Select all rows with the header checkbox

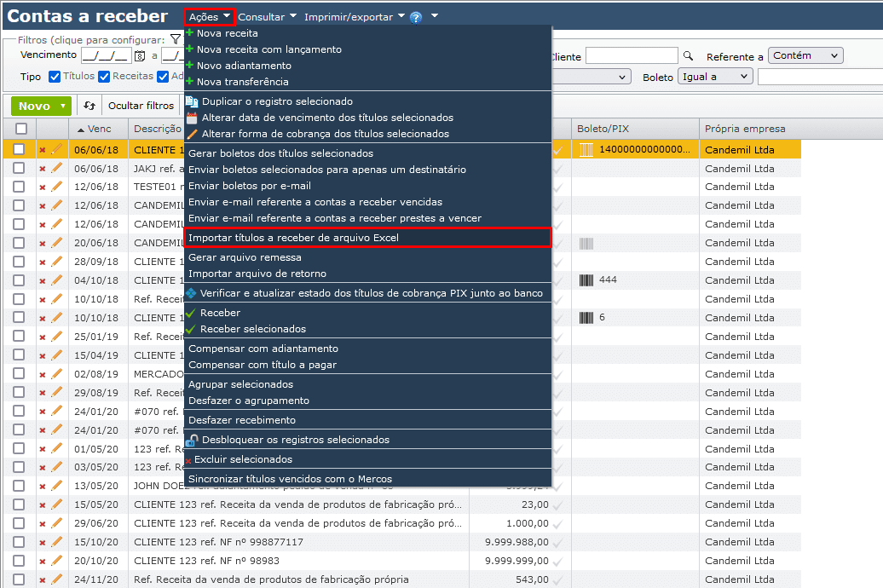click(x=20, y=128)
